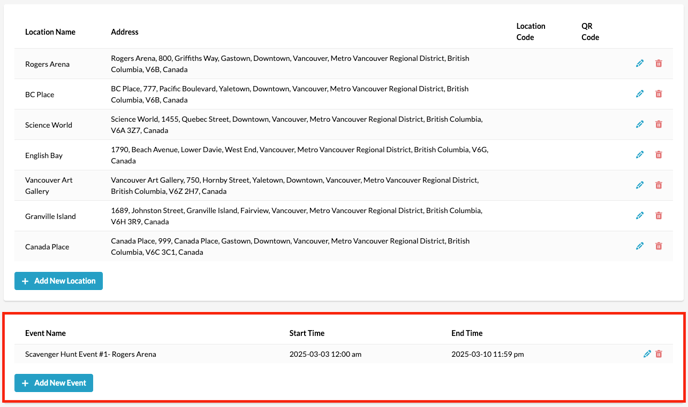Click the 2025-03-10 11:59 pm end time

(x=487, y=354)
